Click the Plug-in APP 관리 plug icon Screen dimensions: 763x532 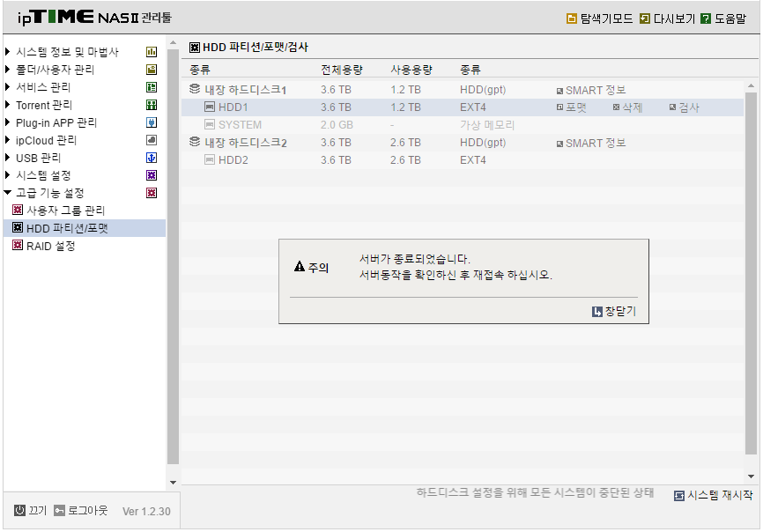152,122
